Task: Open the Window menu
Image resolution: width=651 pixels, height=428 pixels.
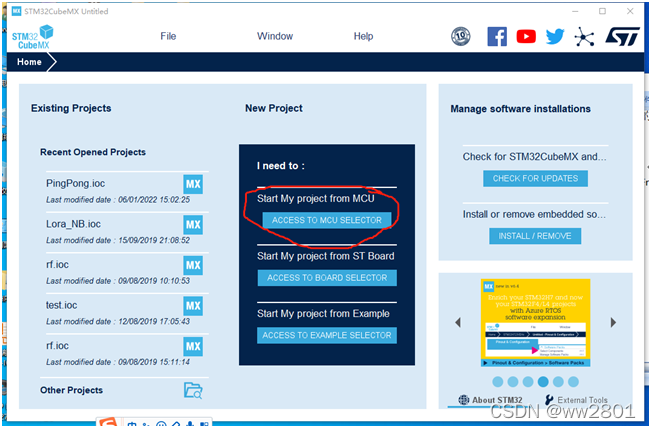Action: (x=275, y=36)
